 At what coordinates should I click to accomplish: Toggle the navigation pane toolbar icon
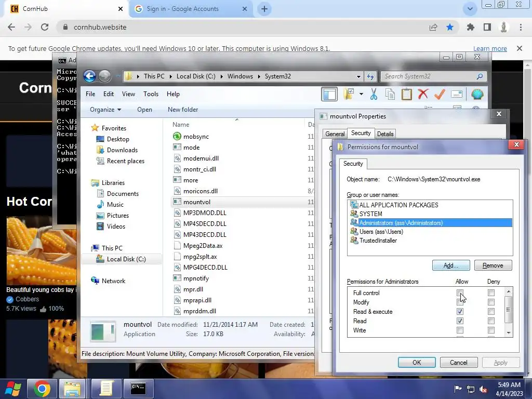(x=329, y=95)
